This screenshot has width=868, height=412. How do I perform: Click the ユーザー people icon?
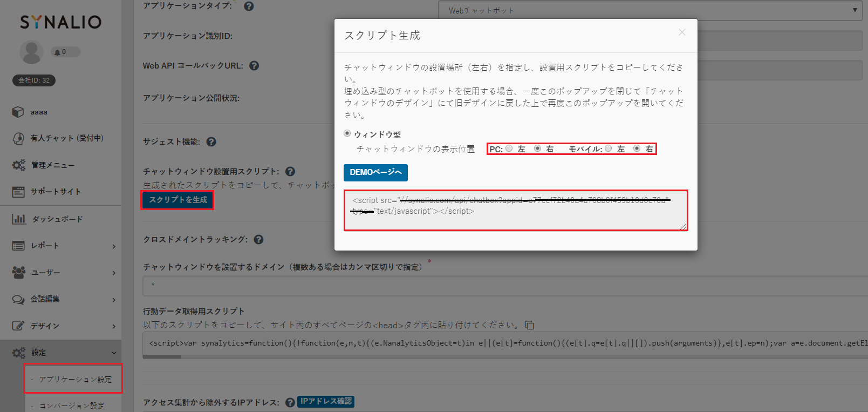tap(18, 272)
